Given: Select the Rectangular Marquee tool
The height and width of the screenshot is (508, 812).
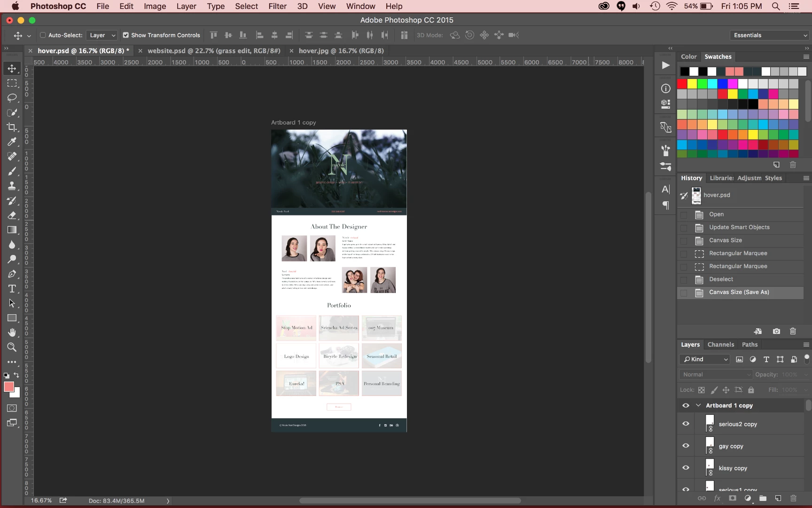Looking at the screenshot, I should tap(12, 83).
